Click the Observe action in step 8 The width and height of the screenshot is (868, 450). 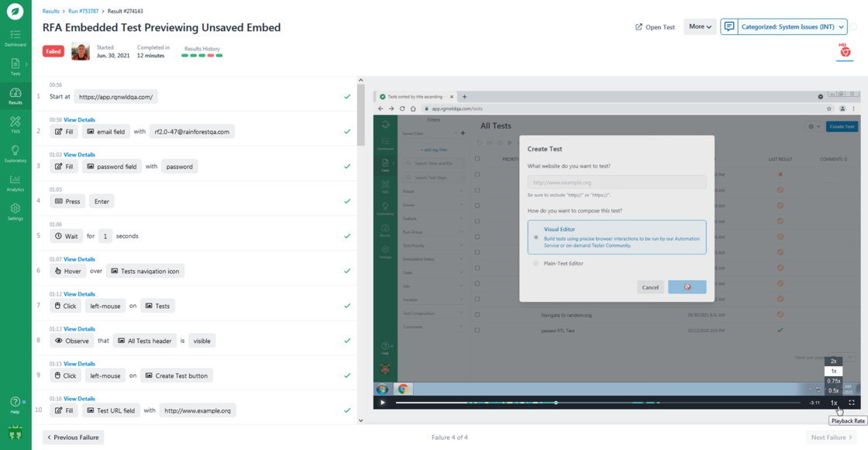click(71, 341)
